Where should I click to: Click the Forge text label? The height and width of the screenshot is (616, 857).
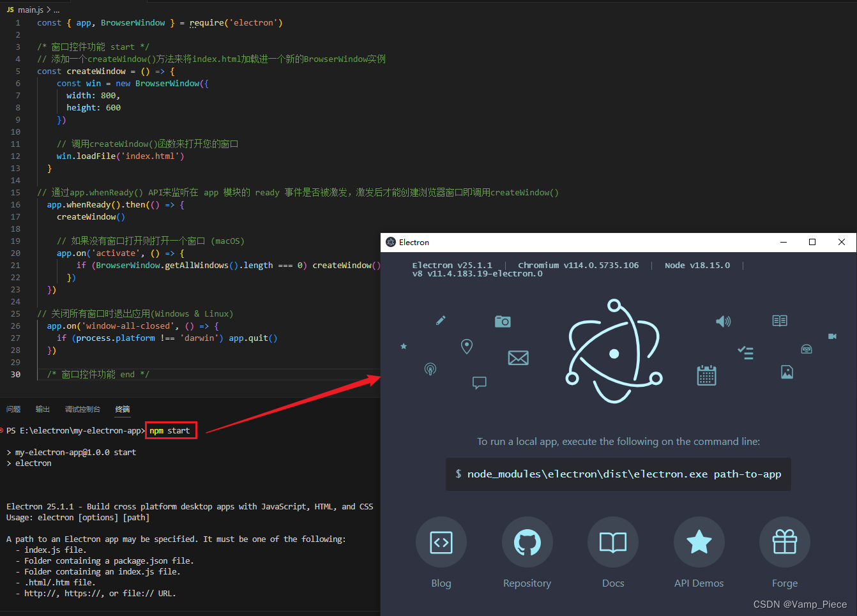click(785, 583)
